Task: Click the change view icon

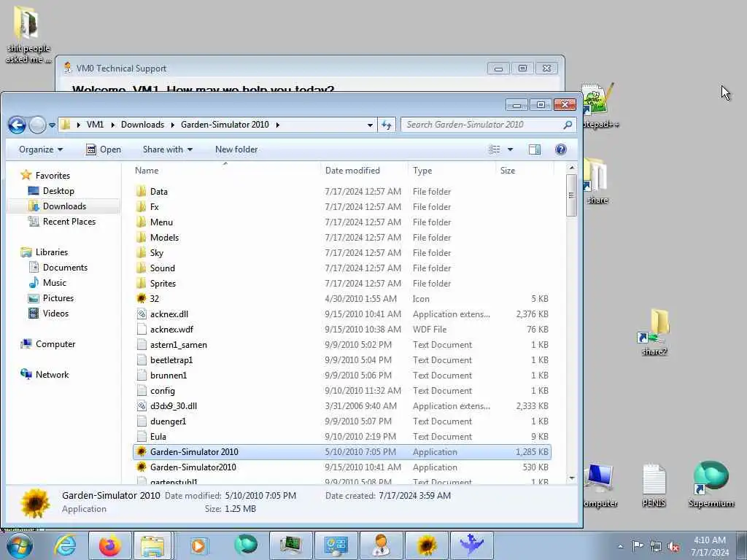Action: click(x=495, y=149)
